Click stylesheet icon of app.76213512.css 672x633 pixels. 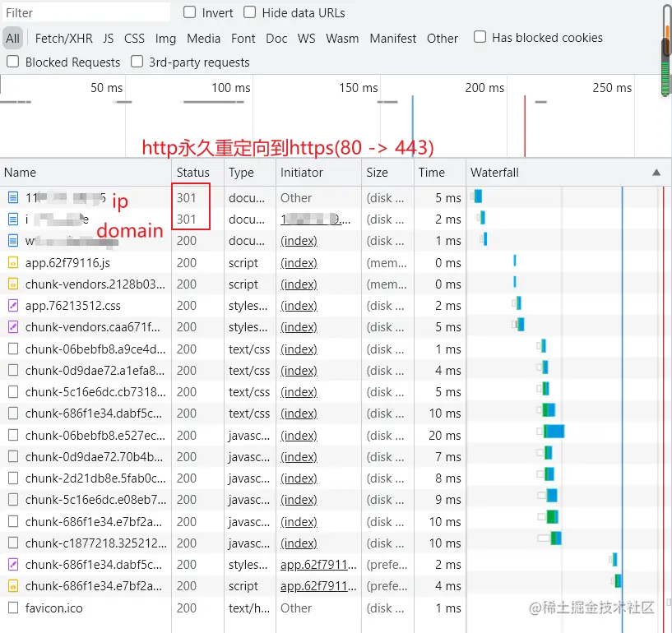tap(13, 305)
